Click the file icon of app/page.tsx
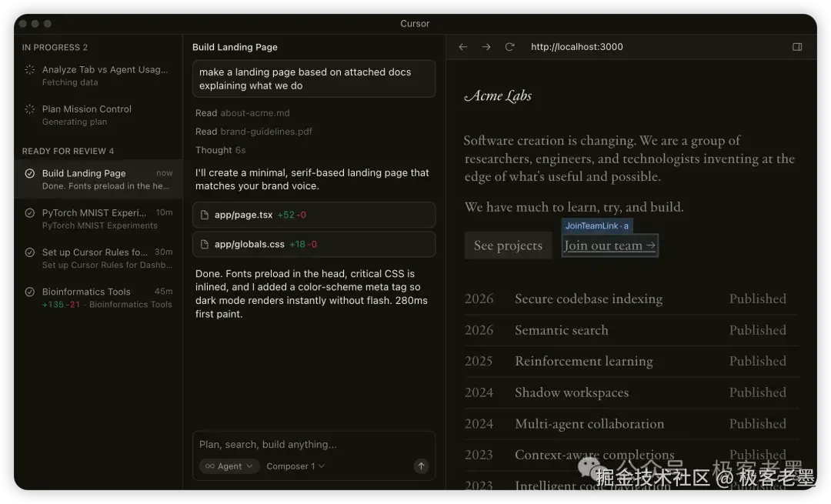Screen dimensions: 831x504 tap(204, 215)
